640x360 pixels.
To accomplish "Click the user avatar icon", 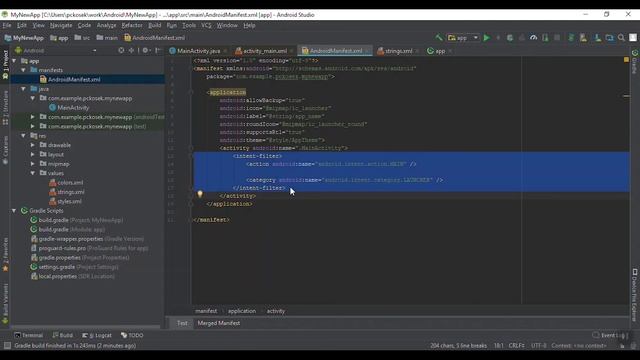I will [x=633, y=38].
